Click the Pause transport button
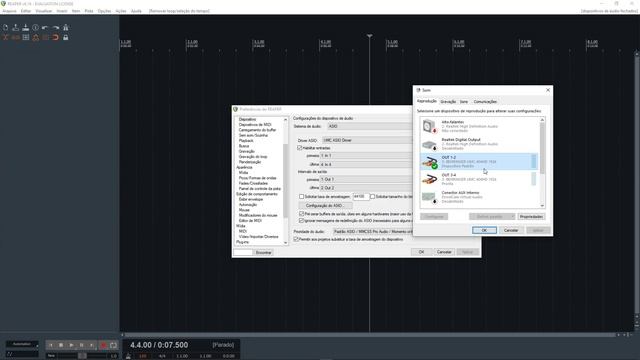This screenshot has height=360, width=640. pos(81,345)
